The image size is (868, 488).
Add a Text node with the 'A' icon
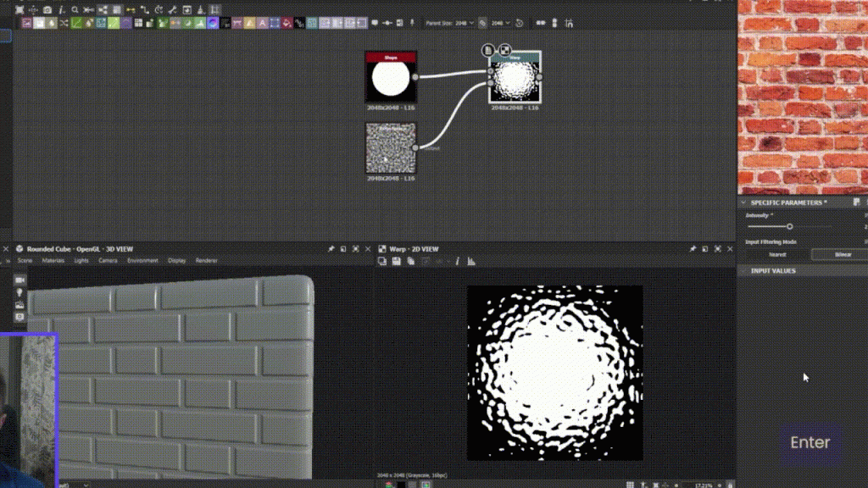(x=262, y=23)
